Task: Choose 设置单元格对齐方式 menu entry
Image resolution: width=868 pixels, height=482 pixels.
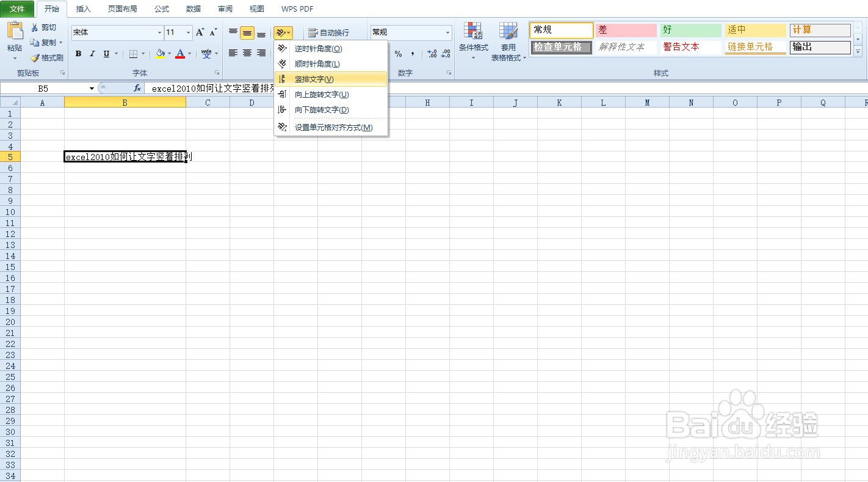Action: [x=335, y=127]
